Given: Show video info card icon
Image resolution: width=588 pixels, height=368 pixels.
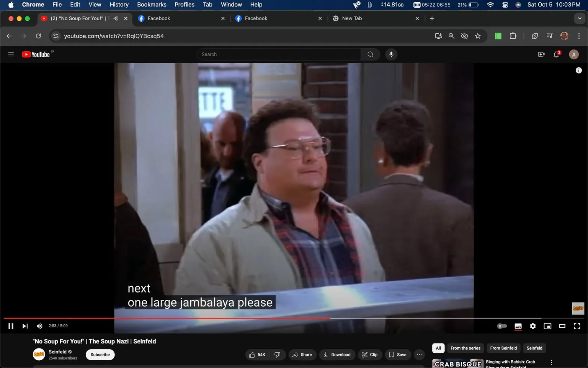Looking at the screenshot, I should coord(579,70).
